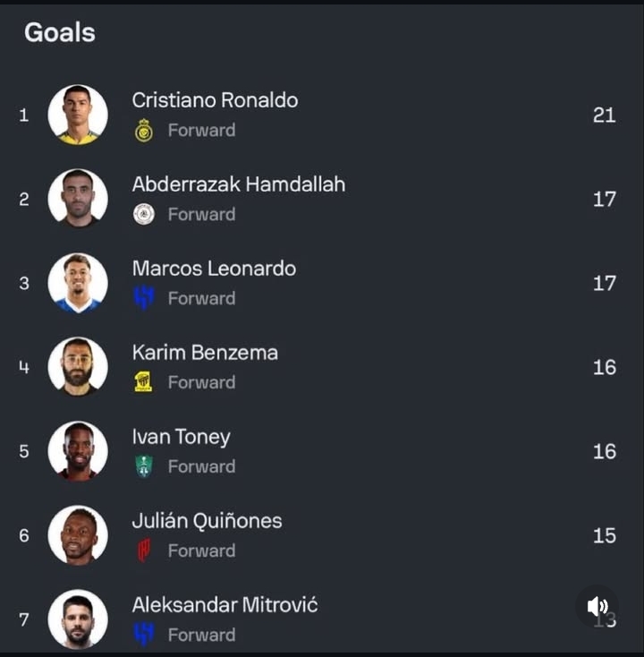The width and height of the screenshot is (644, 657).
Task: Open Aleksandar Mitrović's player photo
Action: click(78, 619)
